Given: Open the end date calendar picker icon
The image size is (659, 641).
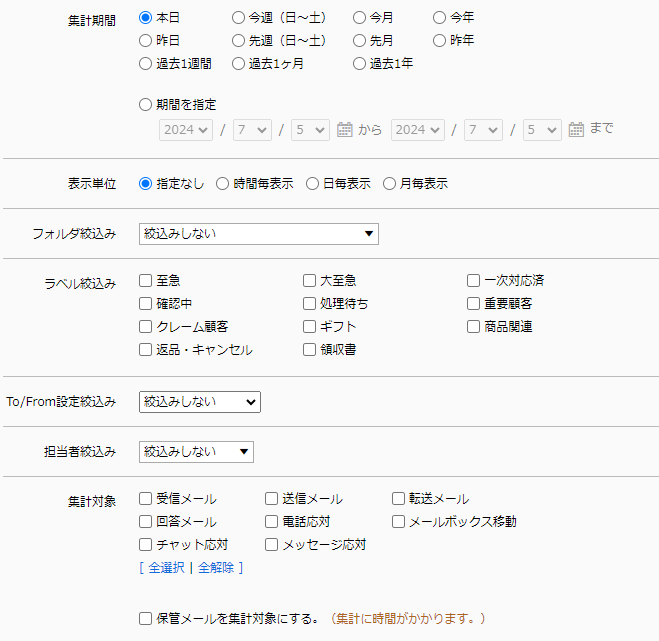Looking at the screenshot, I should click(576, 129).
